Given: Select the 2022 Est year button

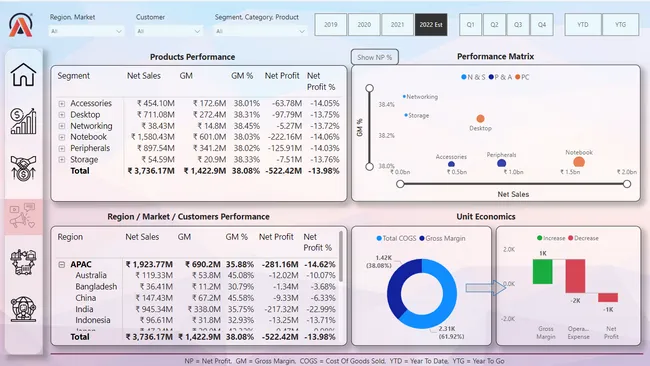Looking at the screenshot, I should [x=431, y=24].
